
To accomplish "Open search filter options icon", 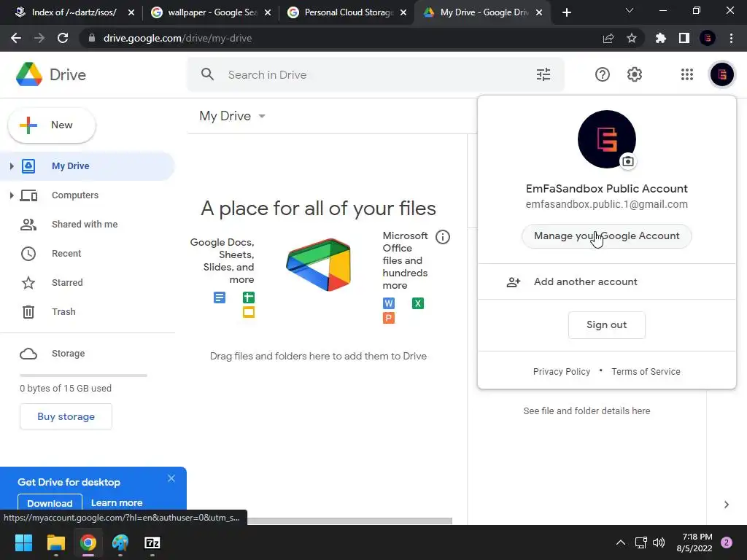I will [x=543, y=74].
